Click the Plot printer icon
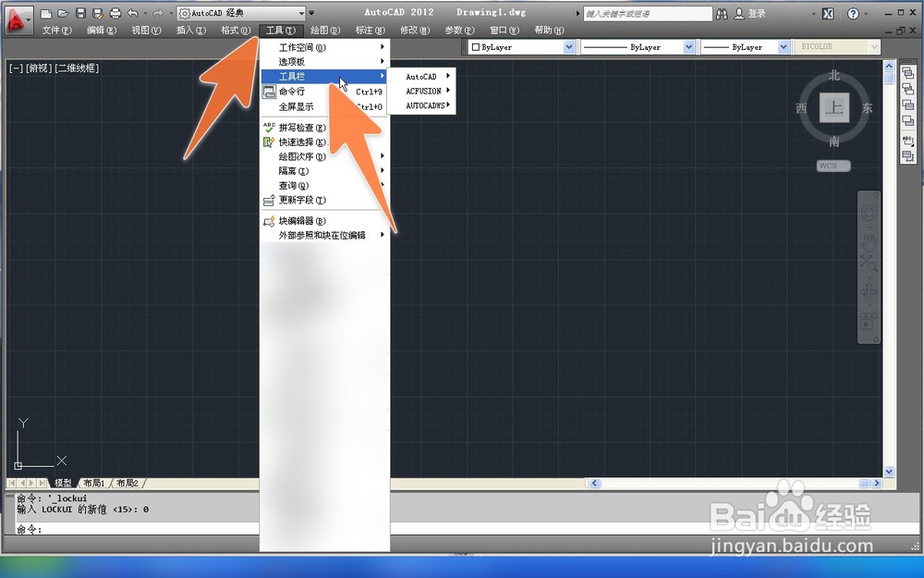Image resolution: width=924 pixels, height=578 pixels. click(x=115, y=13)
